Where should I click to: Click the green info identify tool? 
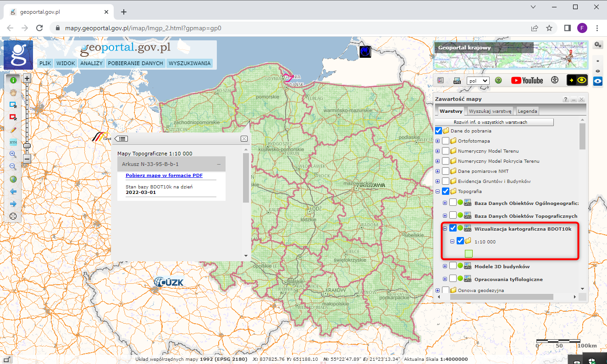(13, 80)
